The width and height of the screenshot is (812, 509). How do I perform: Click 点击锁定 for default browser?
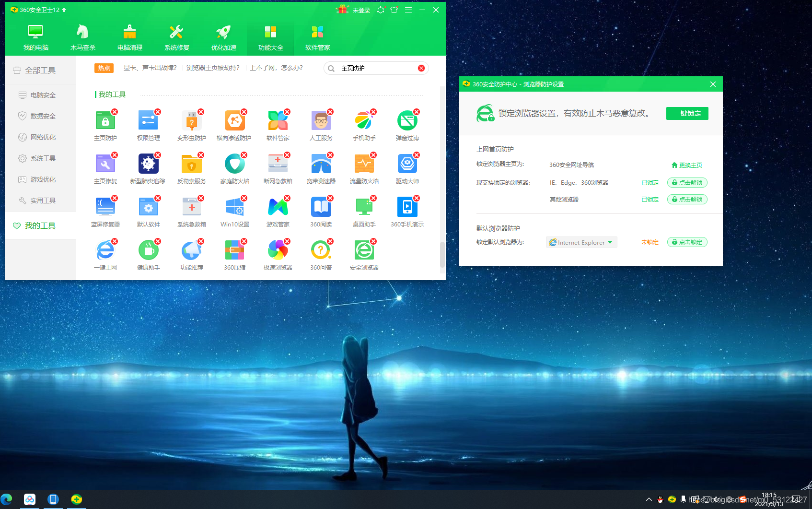[x=687, y=242]
